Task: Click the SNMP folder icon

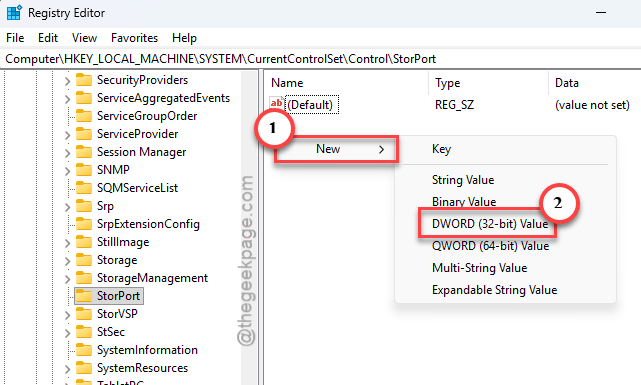Action: tap(84, 170)
